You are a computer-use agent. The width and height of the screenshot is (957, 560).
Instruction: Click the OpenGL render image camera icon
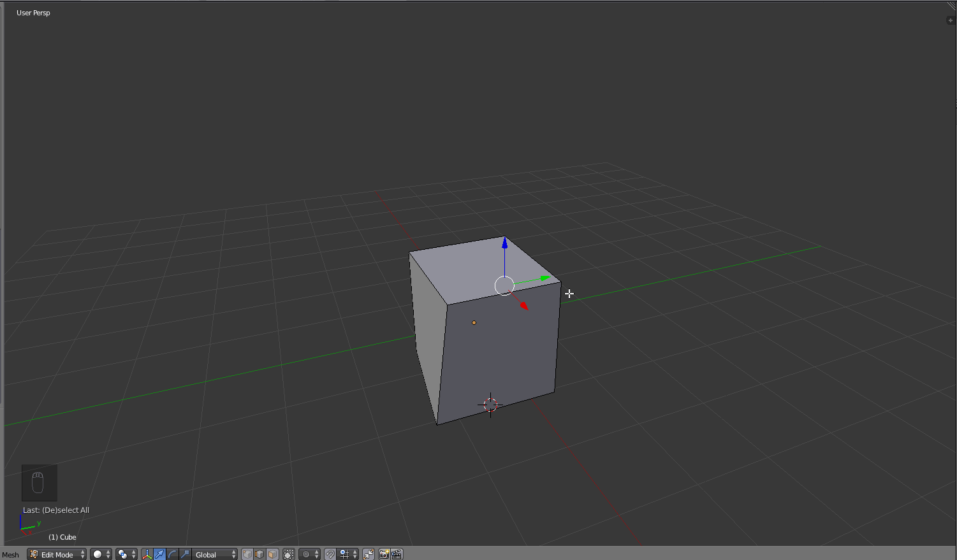(384, 554)
